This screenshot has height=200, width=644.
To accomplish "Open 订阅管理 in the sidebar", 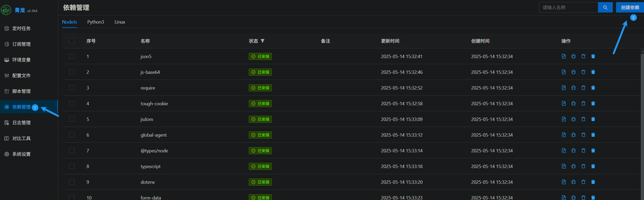I will [29, 44].
